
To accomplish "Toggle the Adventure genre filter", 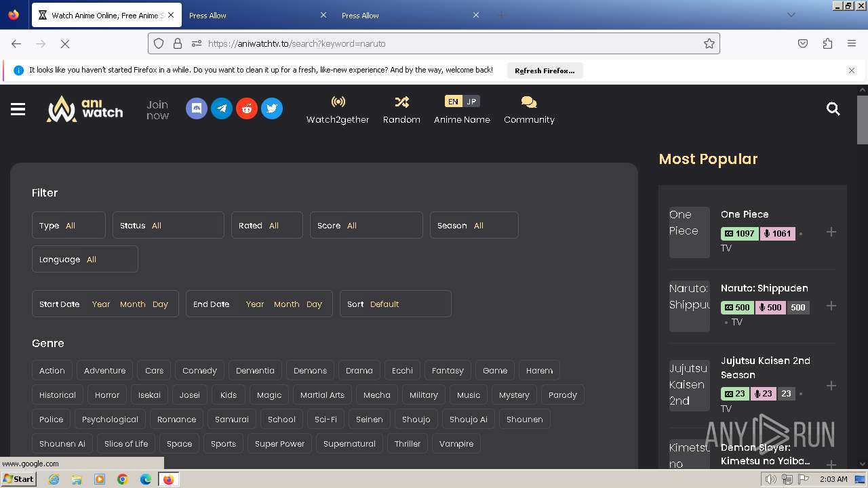I will [104, 371].
